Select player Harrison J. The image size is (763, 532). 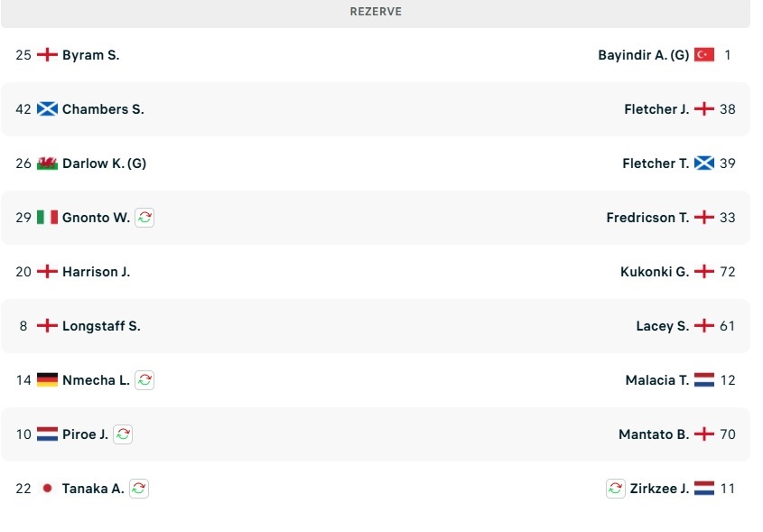96,272
